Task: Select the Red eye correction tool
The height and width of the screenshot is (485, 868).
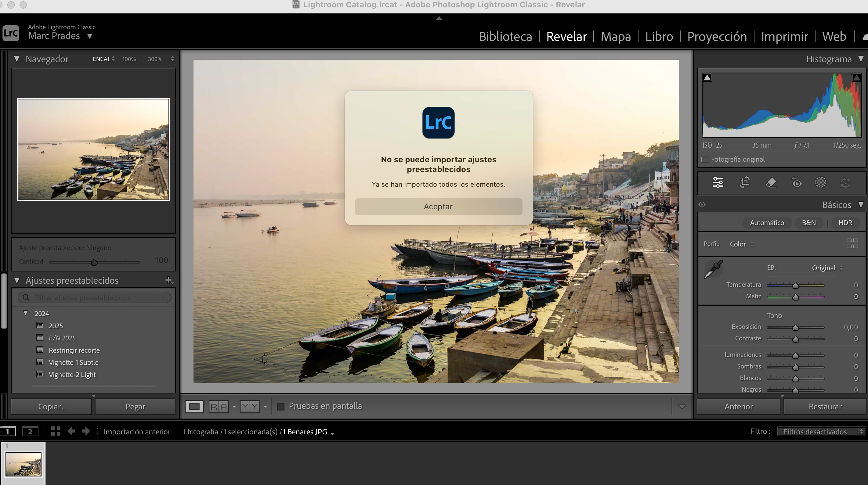Action: click(797, 182)
